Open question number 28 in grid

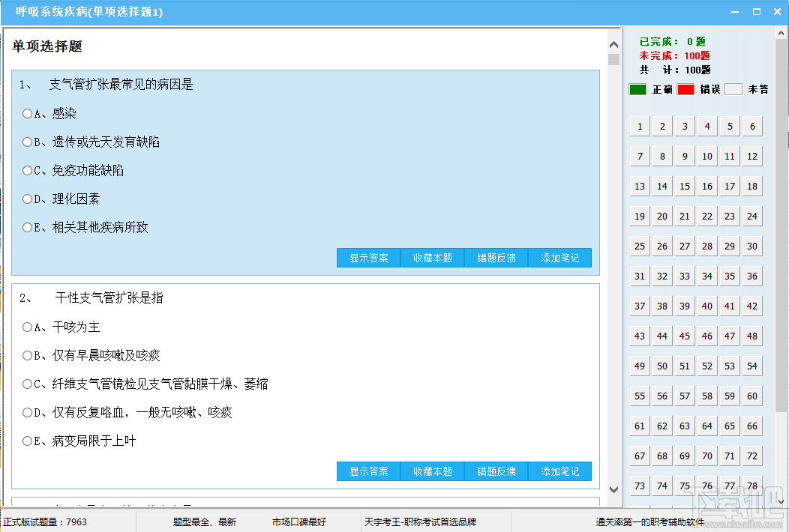(707, 246)
